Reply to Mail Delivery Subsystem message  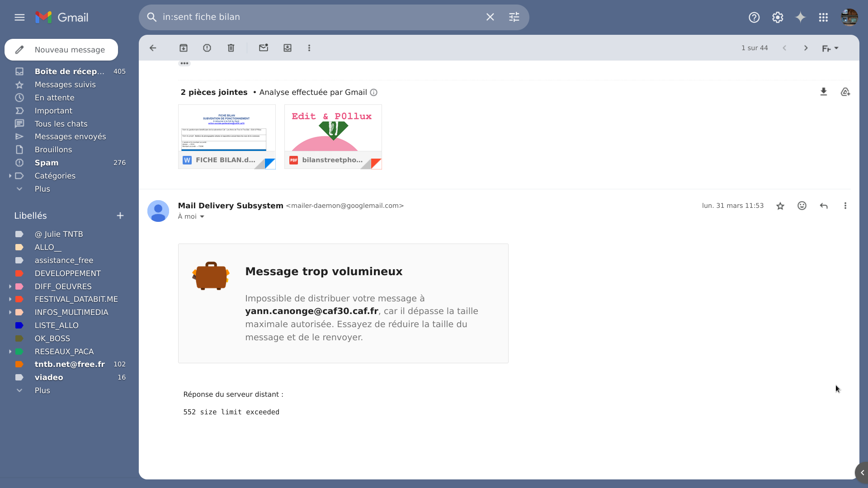pos(824,206)
